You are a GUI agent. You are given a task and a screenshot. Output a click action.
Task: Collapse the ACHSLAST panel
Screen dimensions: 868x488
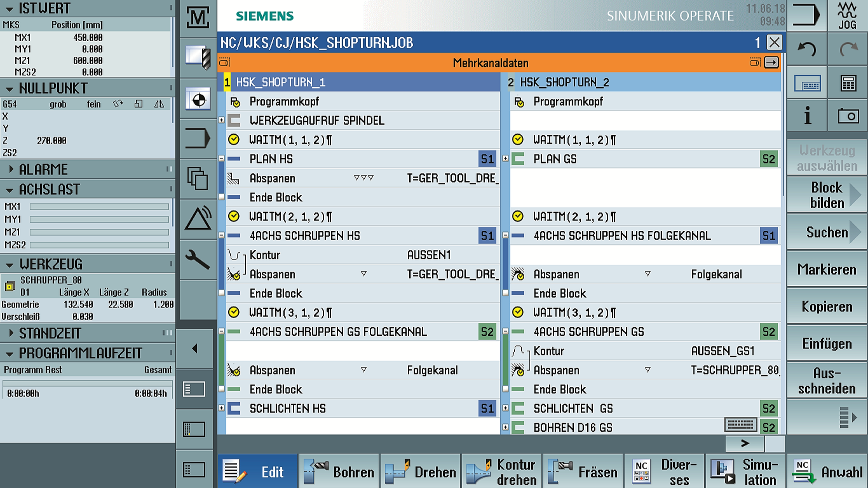coord(9,190)
